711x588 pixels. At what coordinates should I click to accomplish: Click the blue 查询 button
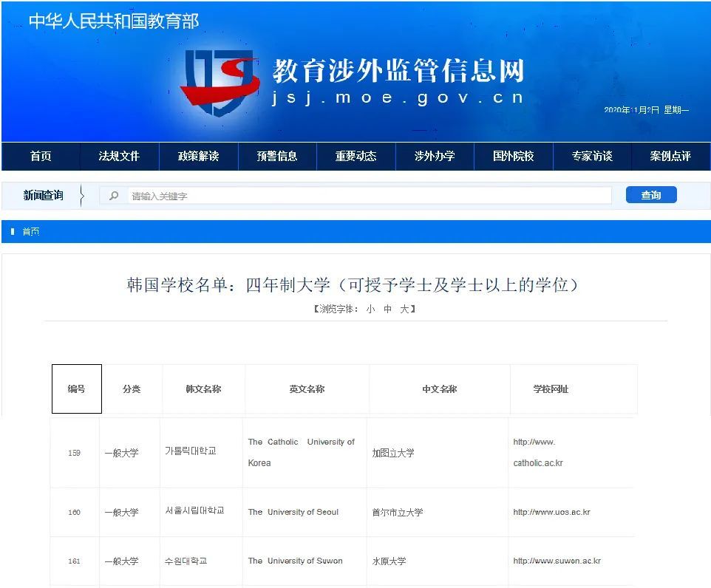651,195
